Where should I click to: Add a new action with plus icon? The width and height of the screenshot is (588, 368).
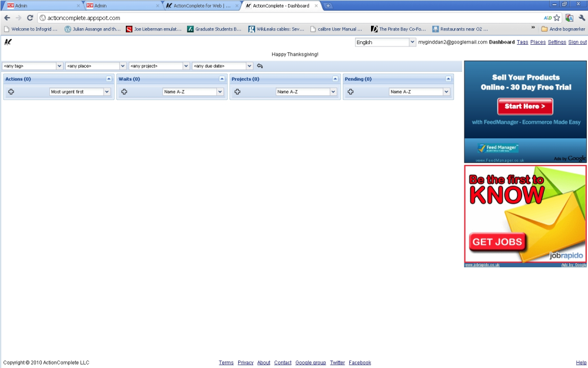coord(11,92)
